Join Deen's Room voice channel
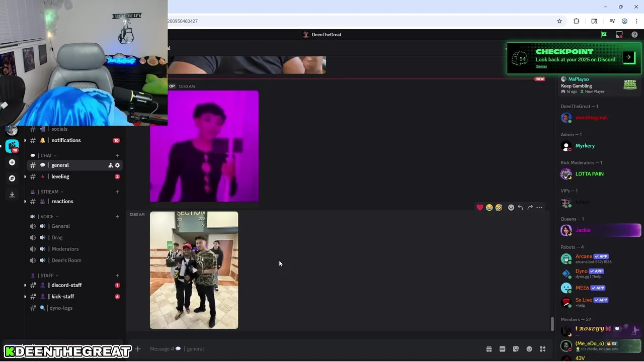The height and width of the screenshot is (362, 644). pos(74,260)
